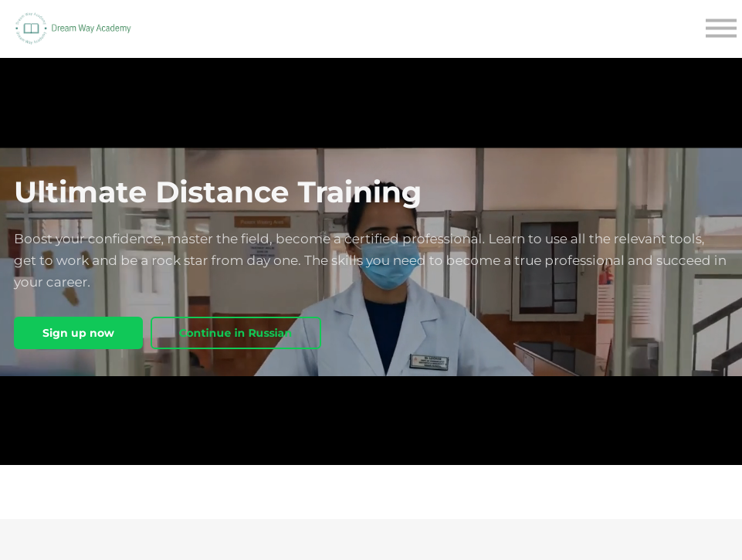
Task: Select the Continue in Russian button
Action: click(x=235, y=333)
